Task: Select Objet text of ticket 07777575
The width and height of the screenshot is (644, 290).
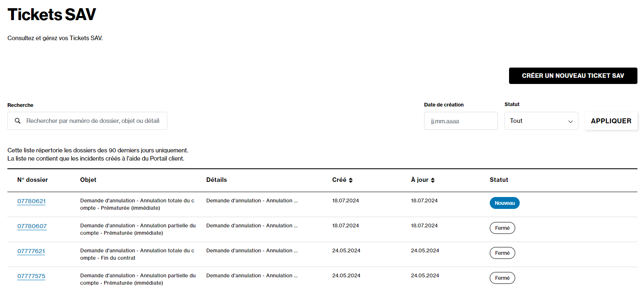Action: coord(138,279)
